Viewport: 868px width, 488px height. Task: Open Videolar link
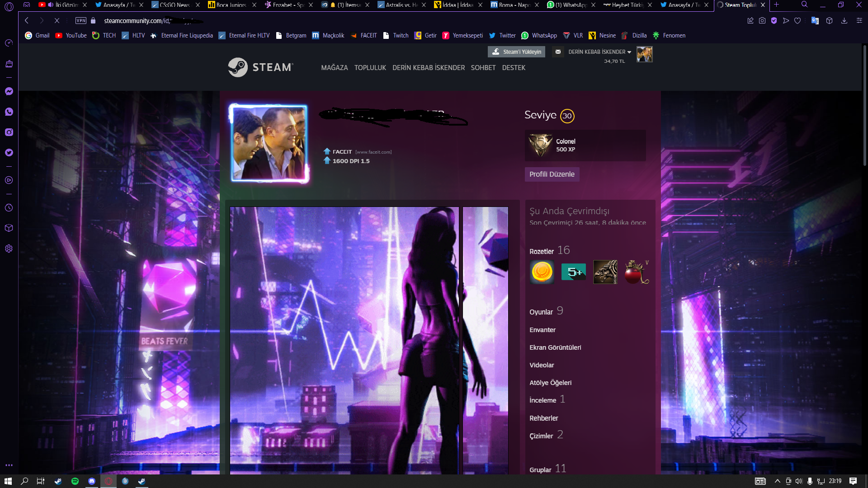(x=542, y=365)
